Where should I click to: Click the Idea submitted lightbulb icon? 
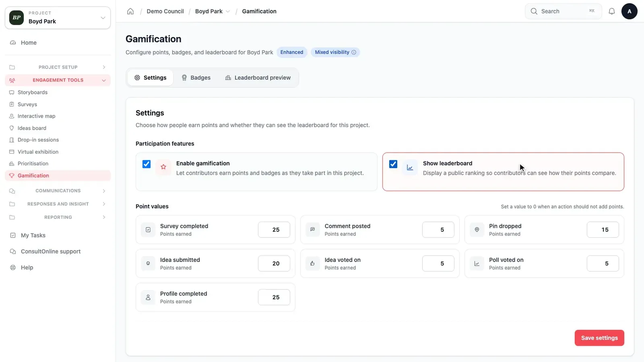coord(148,263)
